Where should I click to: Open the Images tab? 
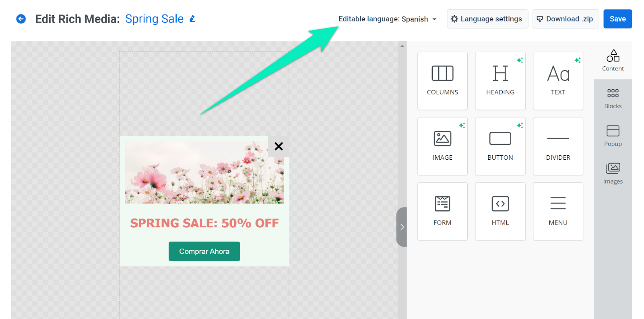pyautogui.click(x=613, y=173)
